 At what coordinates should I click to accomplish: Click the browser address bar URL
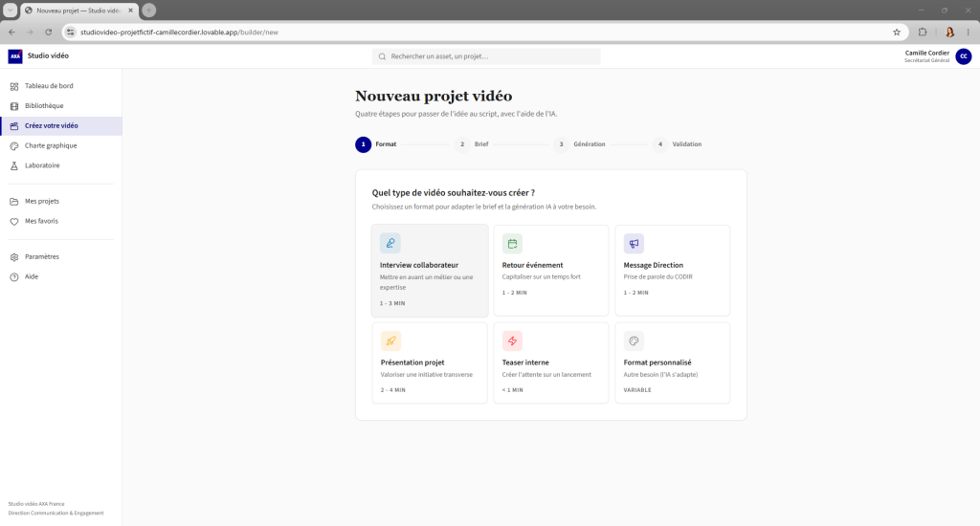[x=179, y=33]
